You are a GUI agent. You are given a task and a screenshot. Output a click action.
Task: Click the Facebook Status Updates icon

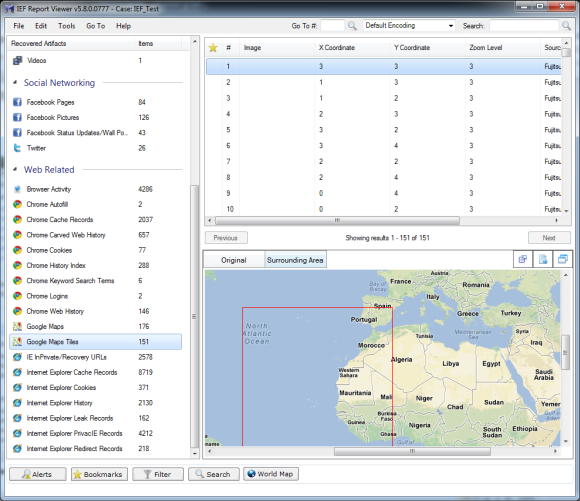click(17, 132)
